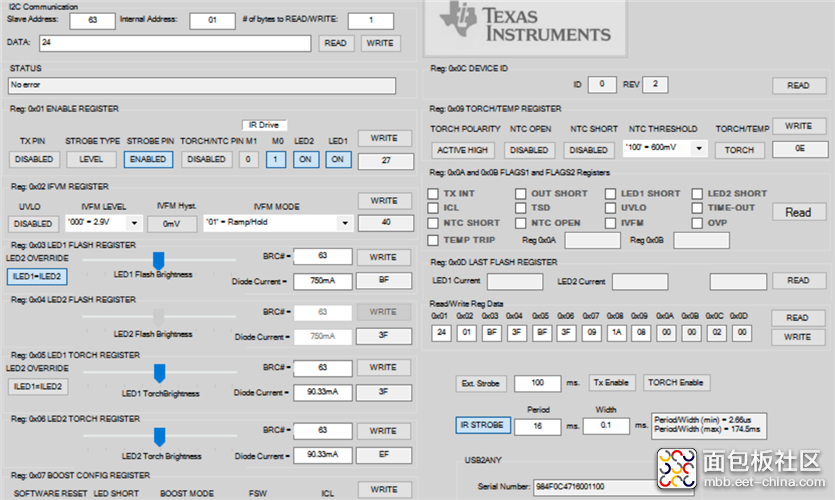Click the IR strobe Period field
835x500 pixels.
click(537, 426)
